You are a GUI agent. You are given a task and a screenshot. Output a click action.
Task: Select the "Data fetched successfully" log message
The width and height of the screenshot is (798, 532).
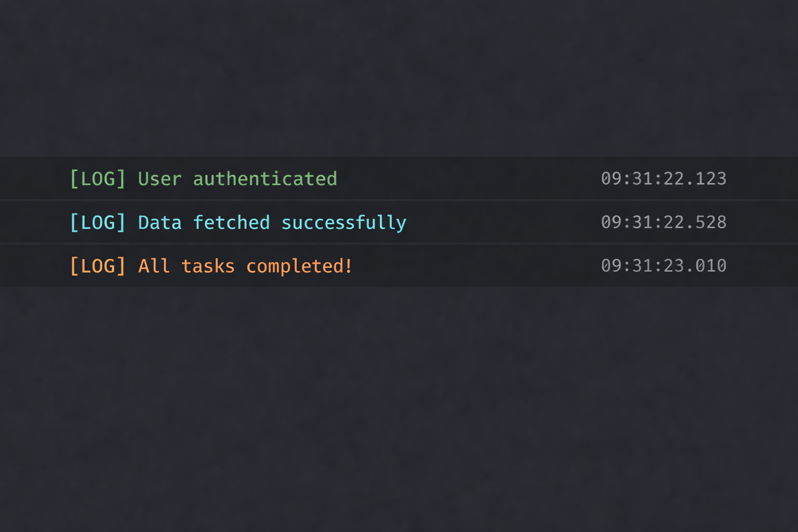(272, 222)
